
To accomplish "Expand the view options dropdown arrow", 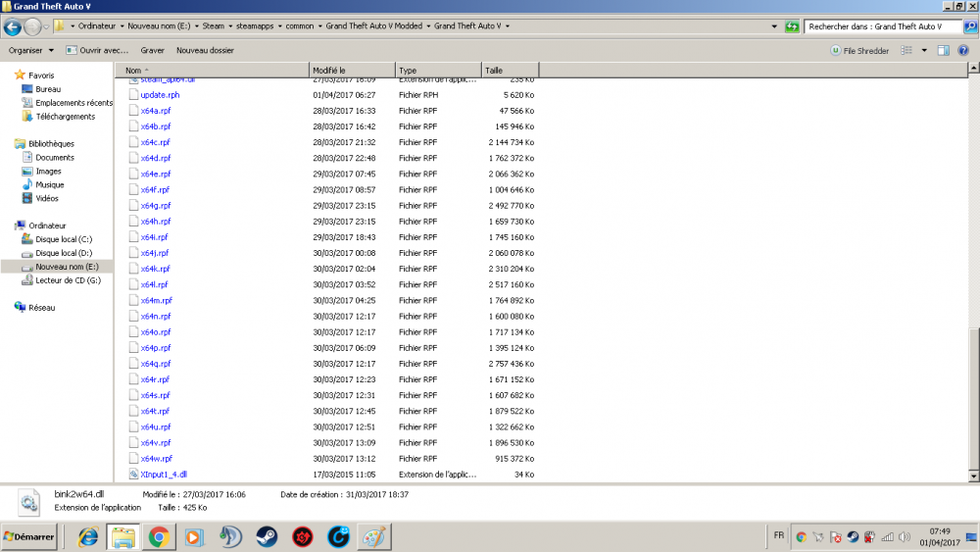I will pos(924,51).
